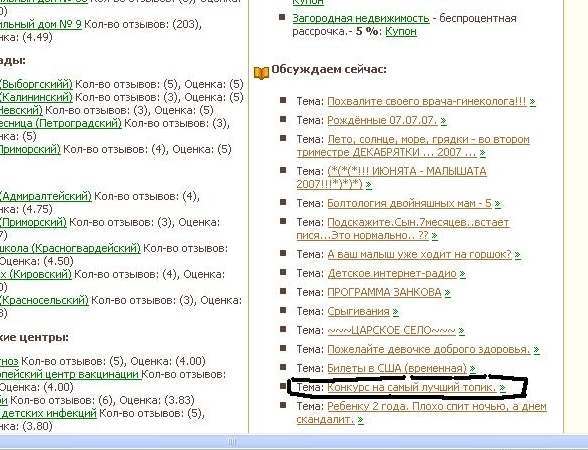
Task: Click the » arrow after Срыгивания
Action: [x=396, y=311]
